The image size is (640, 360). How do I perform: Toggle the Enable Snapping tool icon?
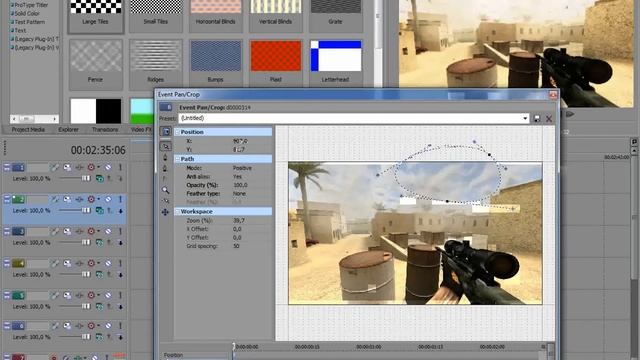[165, 201]
